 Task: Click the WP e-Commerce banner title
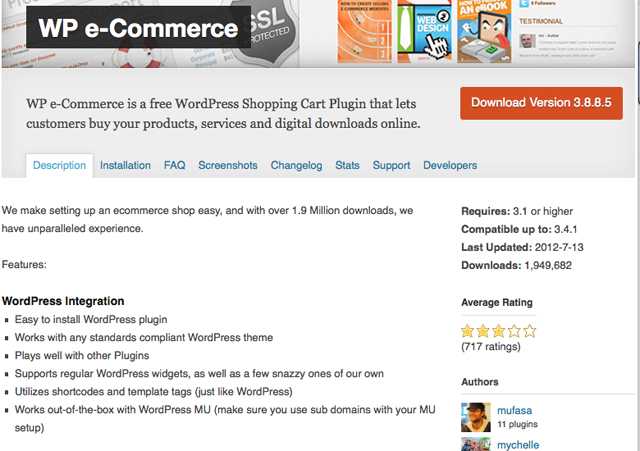(139, 28)
